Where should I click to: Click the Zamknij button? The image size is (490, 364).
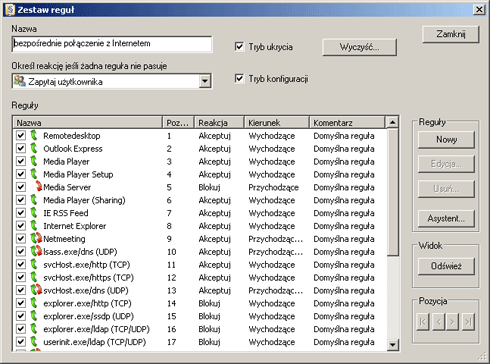pos(451,34)
